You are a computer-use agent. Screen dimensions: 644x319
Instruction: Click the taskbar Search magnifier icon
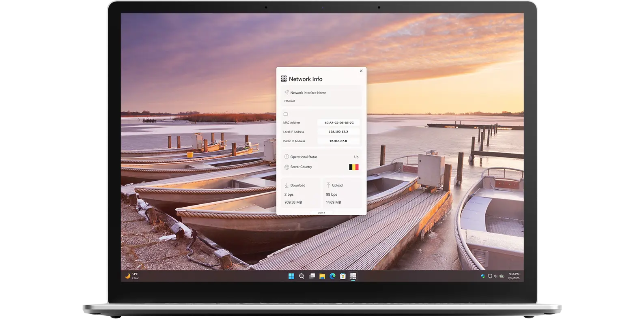click(302, 276)
